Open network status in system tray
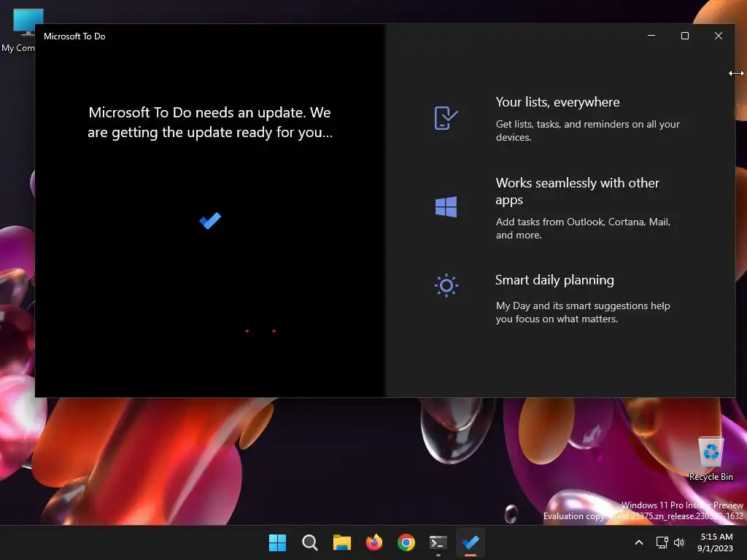The image size is (747, 560). click(x=662, y=542)
